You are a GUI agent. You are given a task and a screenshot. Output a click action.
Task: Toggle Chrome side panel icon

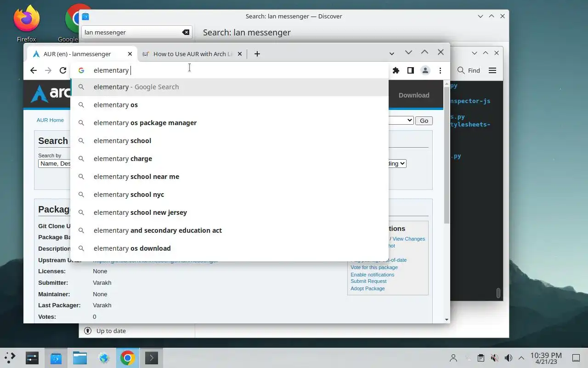click(x=411, y=70)
